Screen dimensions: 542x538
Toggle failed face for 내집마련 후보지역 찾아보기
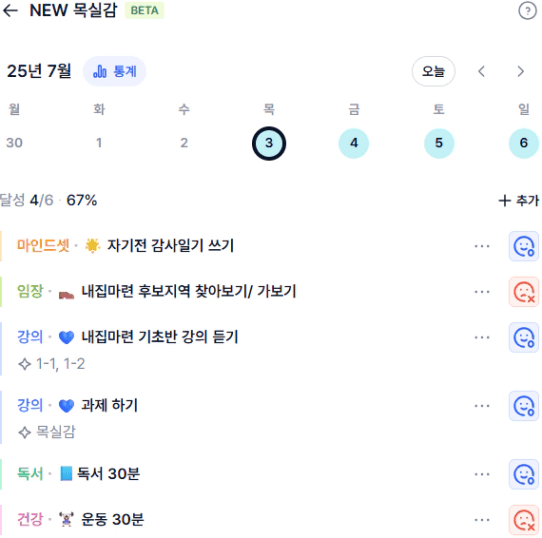pos(524,292)
